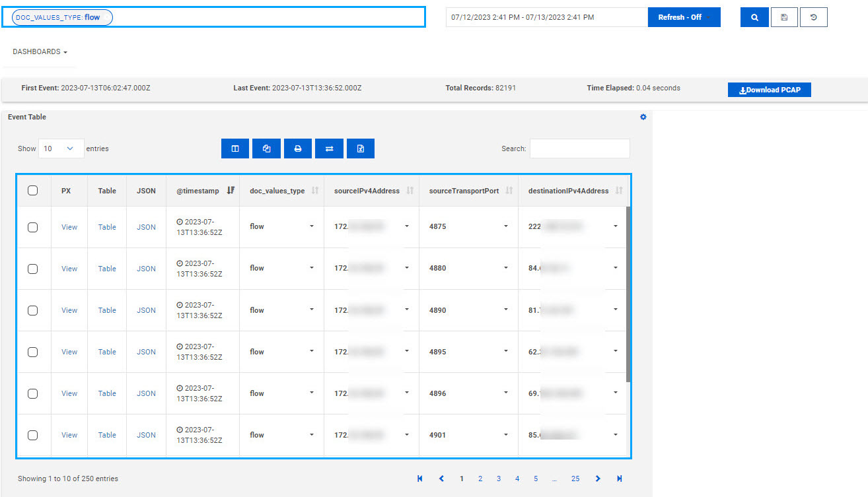Screen dimensions: 868x497
Task: Open Table link for port 4895 row
Action: (x=107, y=352)
